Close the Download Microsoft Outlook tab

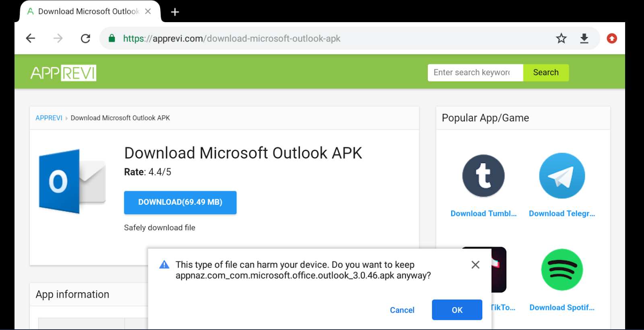(148, 11)
